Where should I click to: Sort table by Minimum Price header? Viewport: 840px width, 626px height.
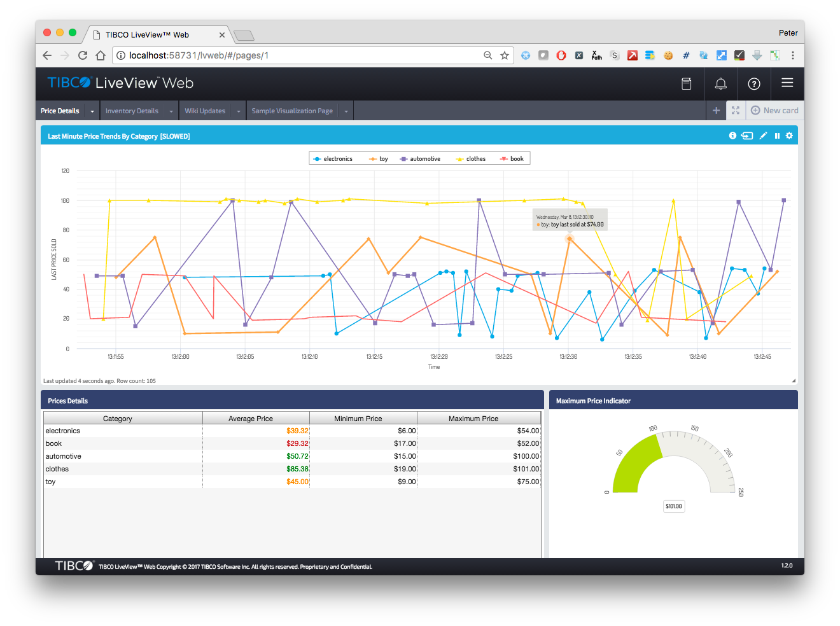(363, 419)
